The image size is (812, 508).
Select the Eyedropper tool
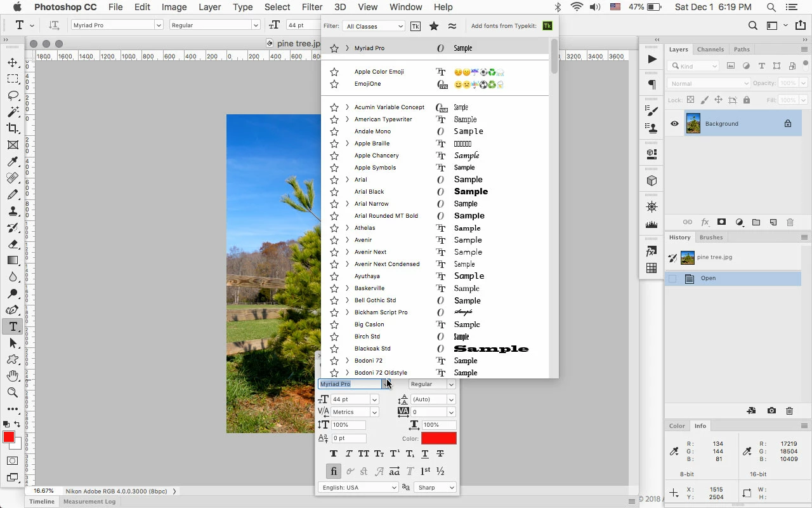[13, 161]
